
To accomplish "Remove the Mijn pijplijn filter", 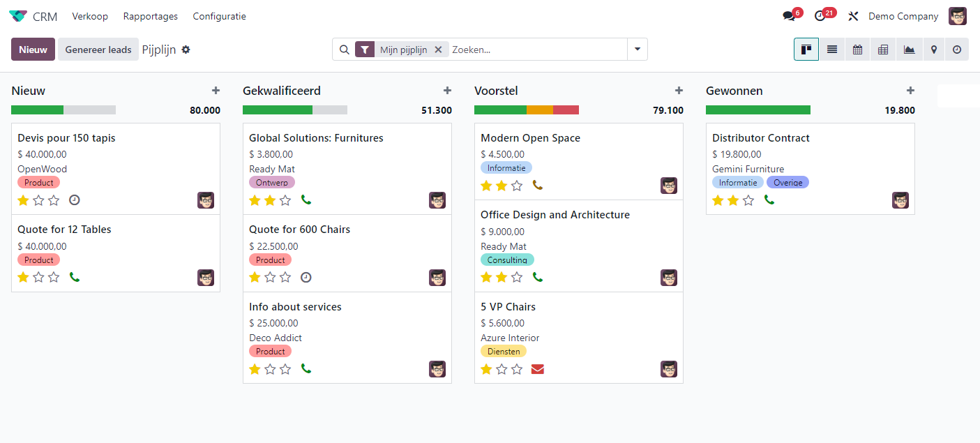I will point(438,50).
